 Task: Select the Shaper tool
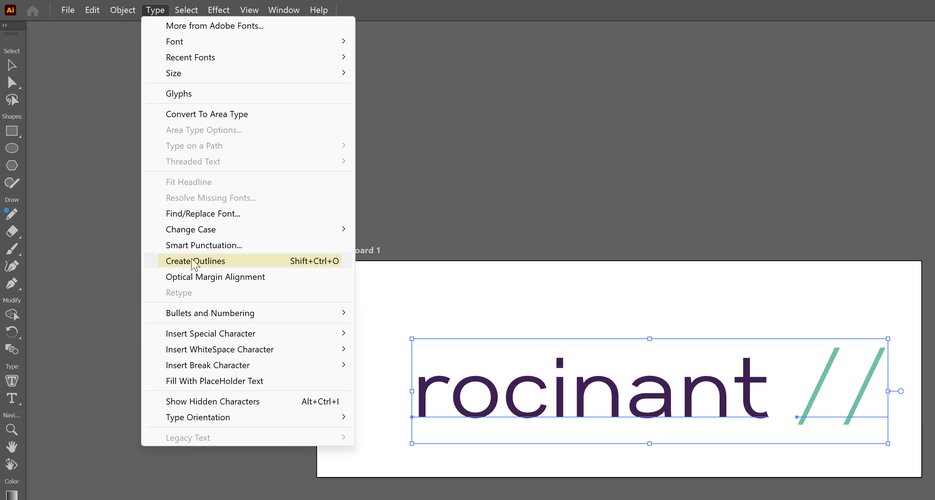point(11,183)
